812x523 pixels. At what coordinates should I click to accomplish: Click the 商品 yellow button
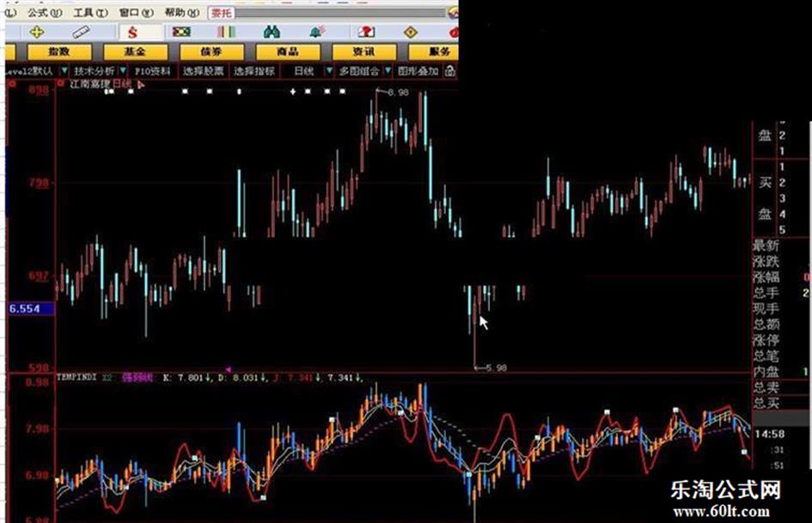pos(287,52)
